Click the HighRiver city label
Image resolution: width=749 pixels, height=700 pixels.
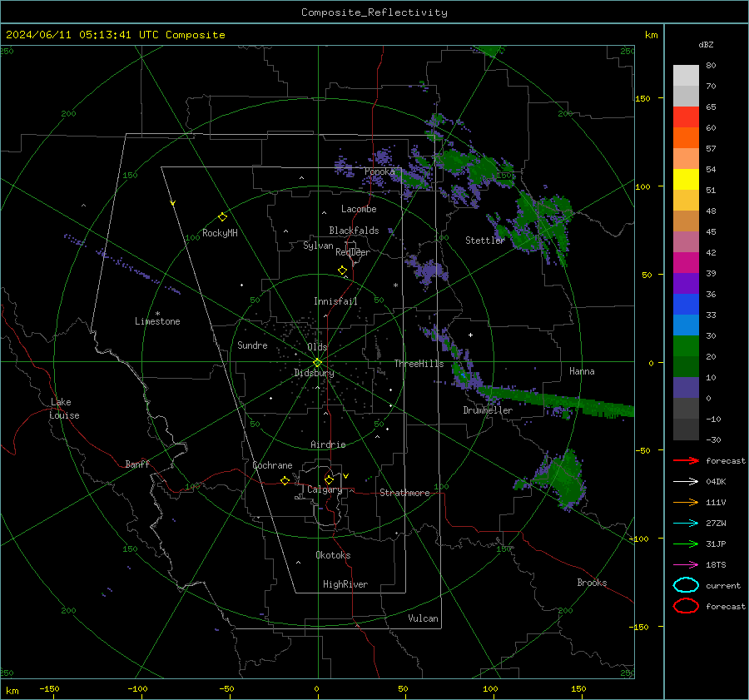click(x=345, y=584)
